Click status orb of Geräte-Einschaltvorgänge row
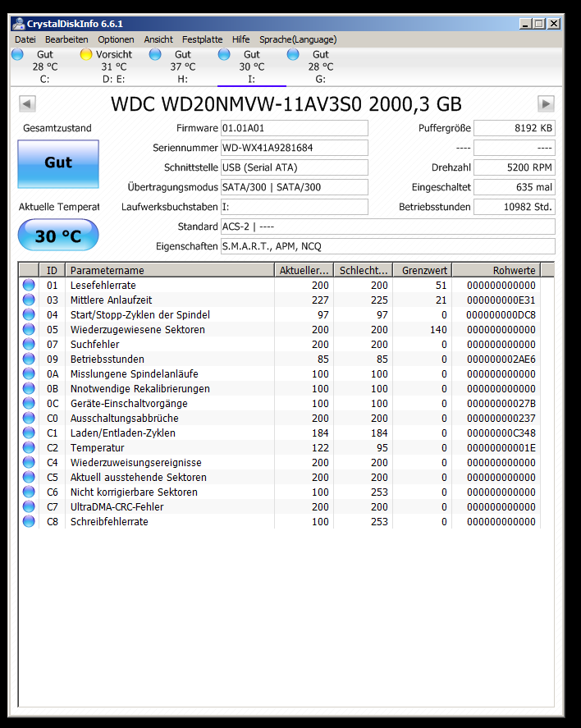 tap(29, 404)
